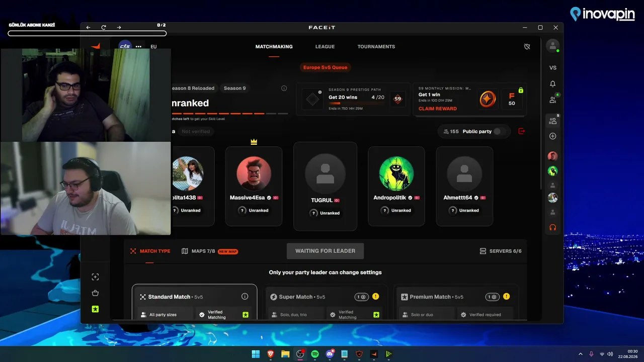Open the SERVERS 6/6 selector
644x362 pixels.
pyautogui.click(x=501, y=251)
